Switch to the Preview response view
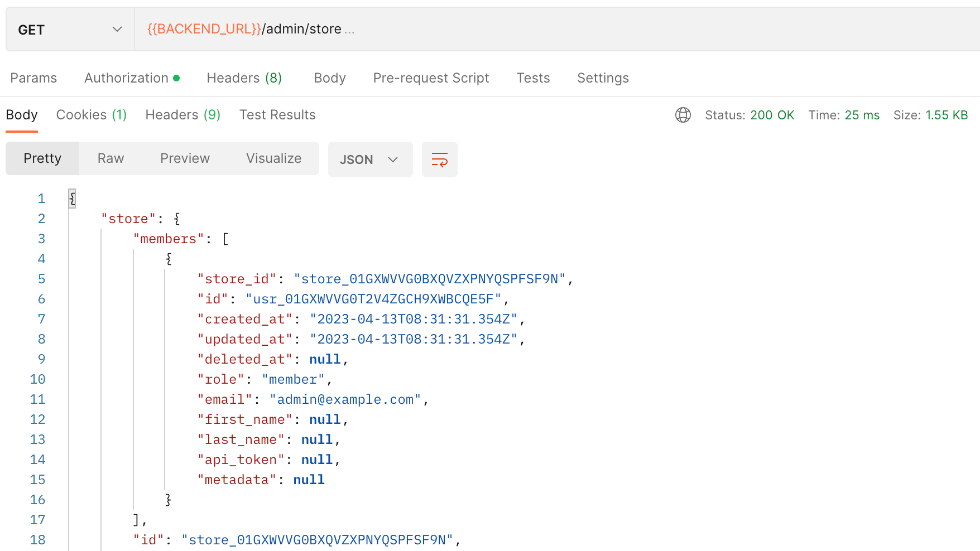Viewport: 980px width, 551px height. (185, 158)
